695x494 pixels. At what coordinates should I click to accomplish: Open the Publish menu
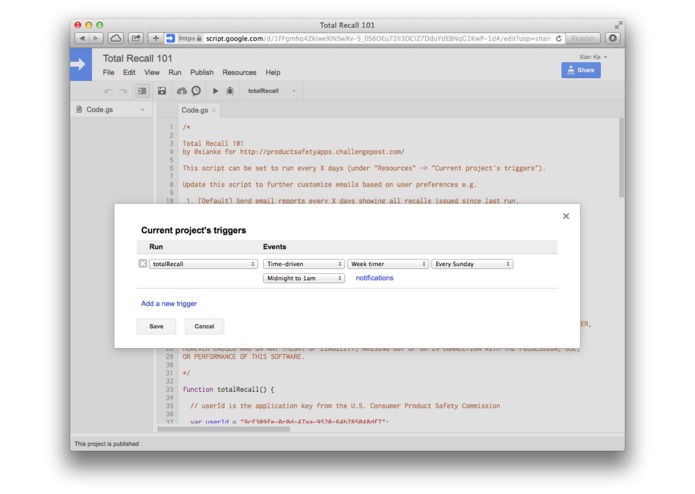pos(202,72)
